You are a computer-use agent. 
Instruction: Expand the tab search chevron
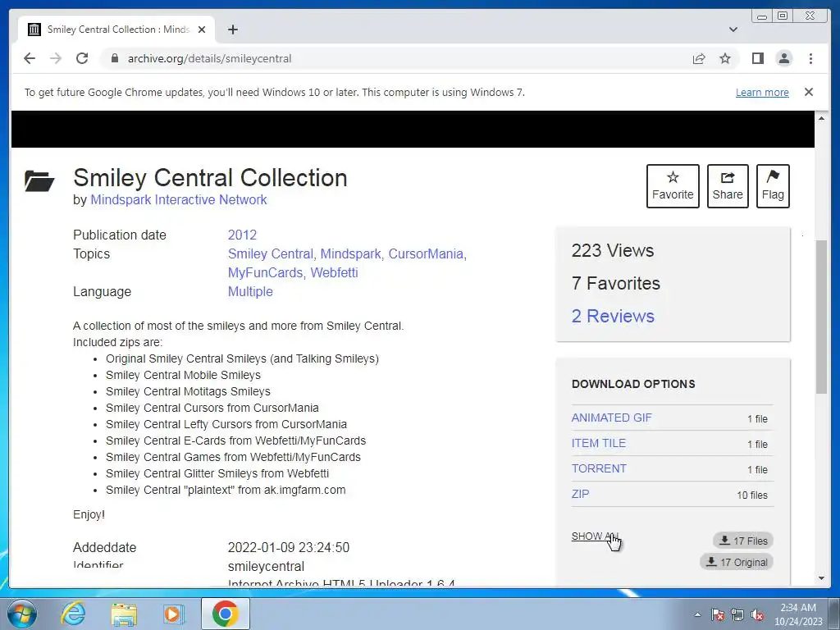coord(733,30)
